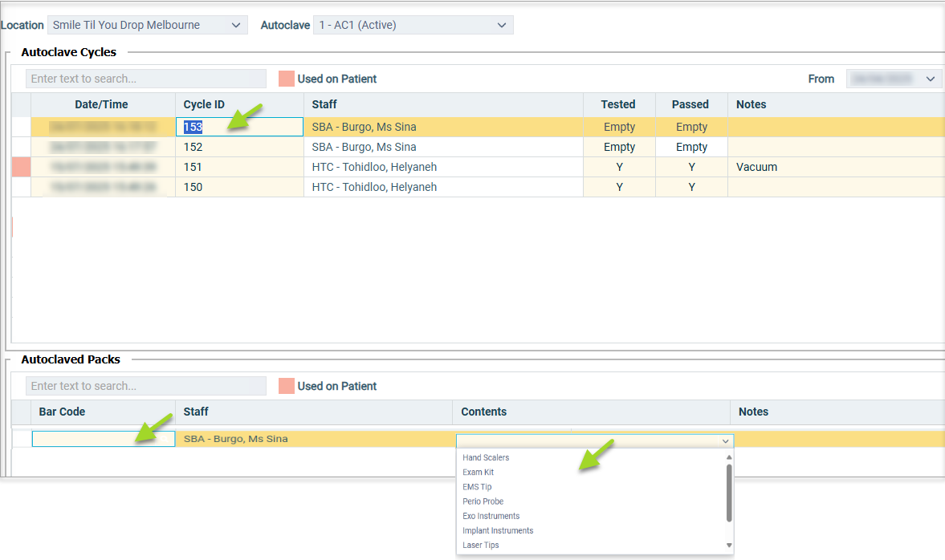This screenshot has height=560, width=945.
Task: Pick Implant Instruments from the contents list
Action: [498, 530]
